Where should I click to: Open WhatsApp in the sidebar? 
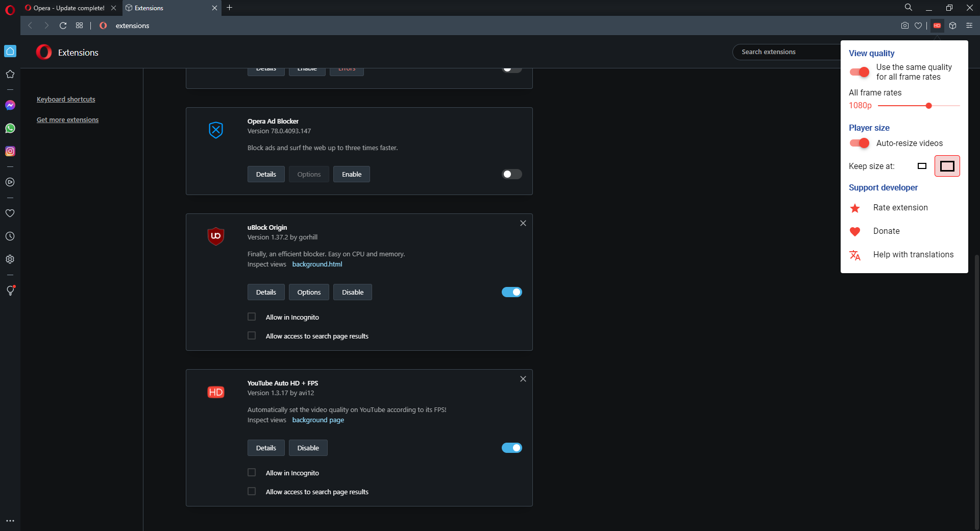pos(10,128)
